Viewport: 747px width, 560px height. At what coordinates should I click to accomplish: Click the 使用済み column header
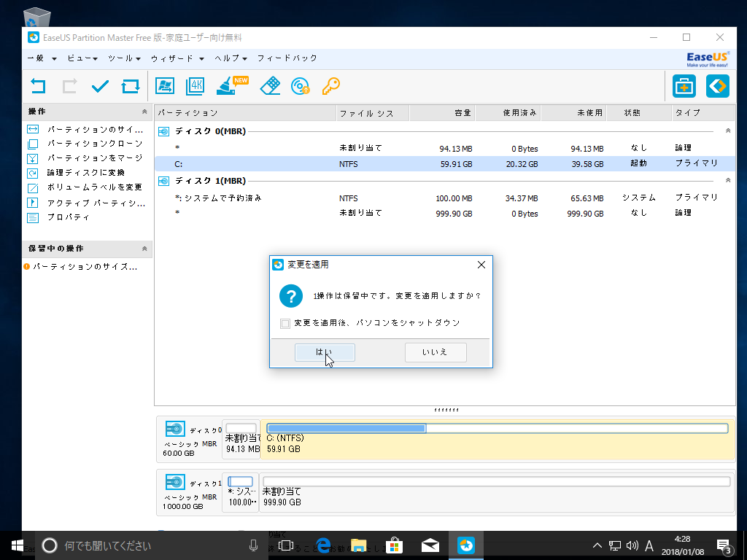[508, 113]
